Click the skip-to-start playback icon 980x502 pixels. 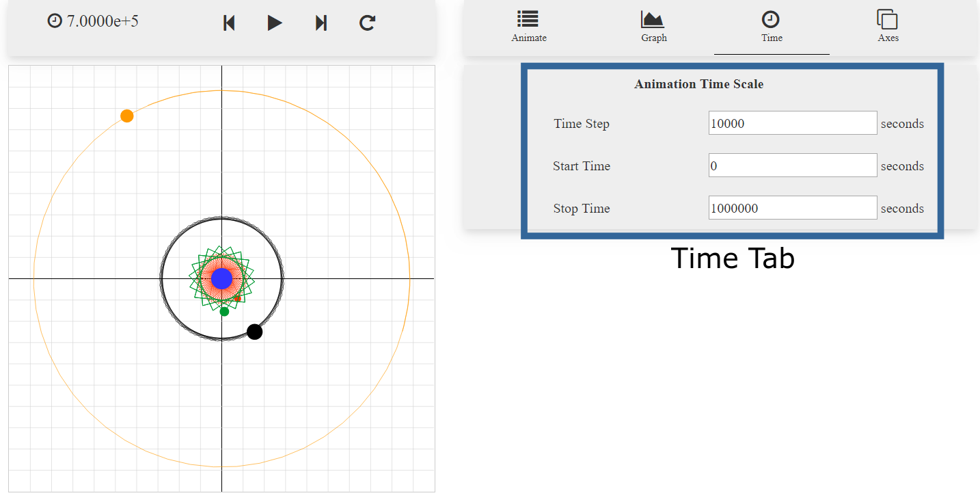click(230, 23)
